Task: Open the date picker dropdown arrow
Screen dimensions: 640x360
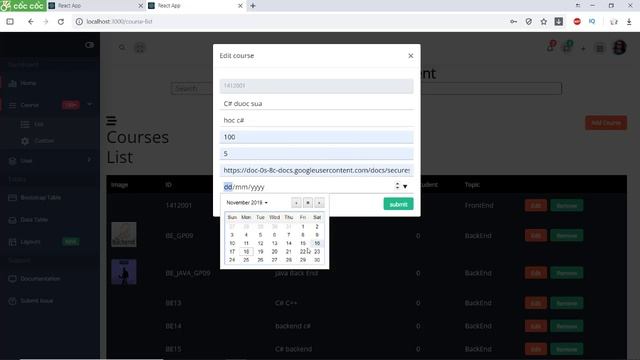Action: pyautogui.click(x=405, y=187)
